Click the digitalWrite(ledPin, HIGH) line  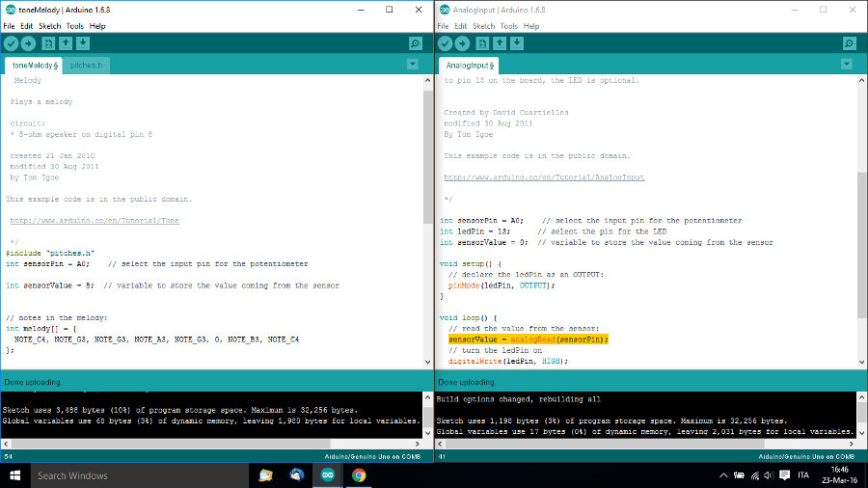click(x=508, y=361)
